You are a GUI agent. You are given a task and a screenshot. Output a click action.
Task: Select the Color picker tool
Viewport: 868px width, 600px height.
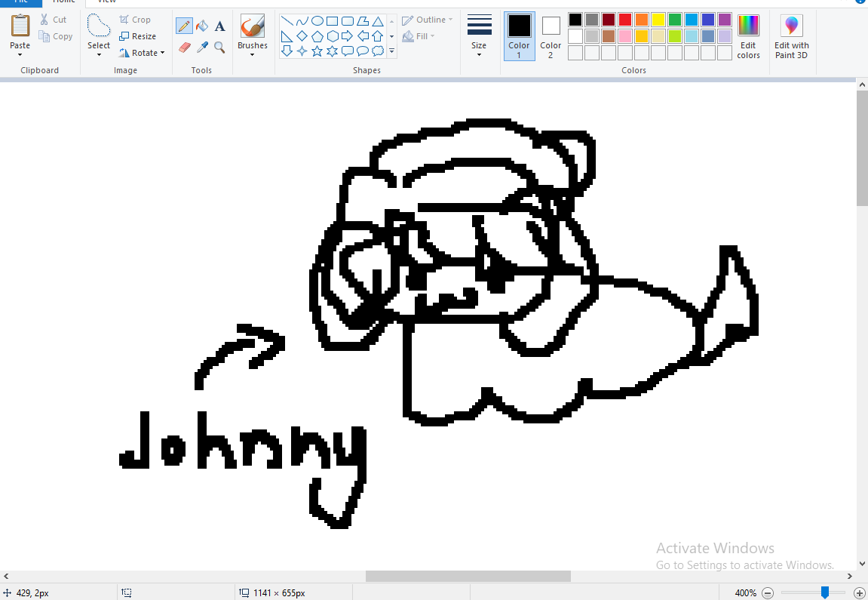coord(201,47)
